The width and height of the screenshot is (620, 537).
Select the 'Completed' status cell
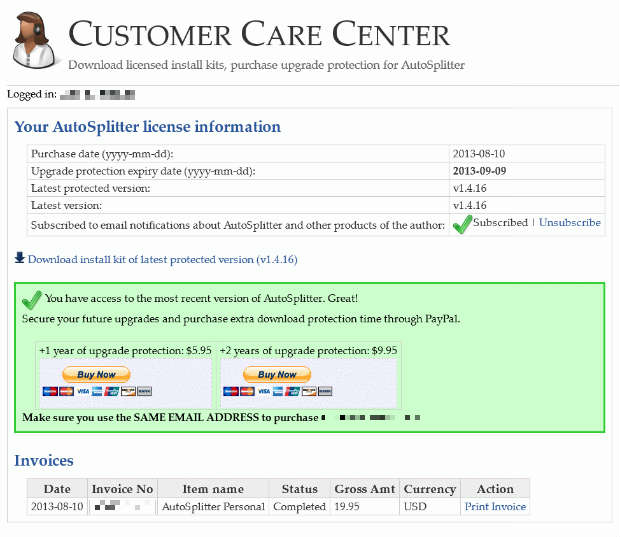[x=299, y=507]
